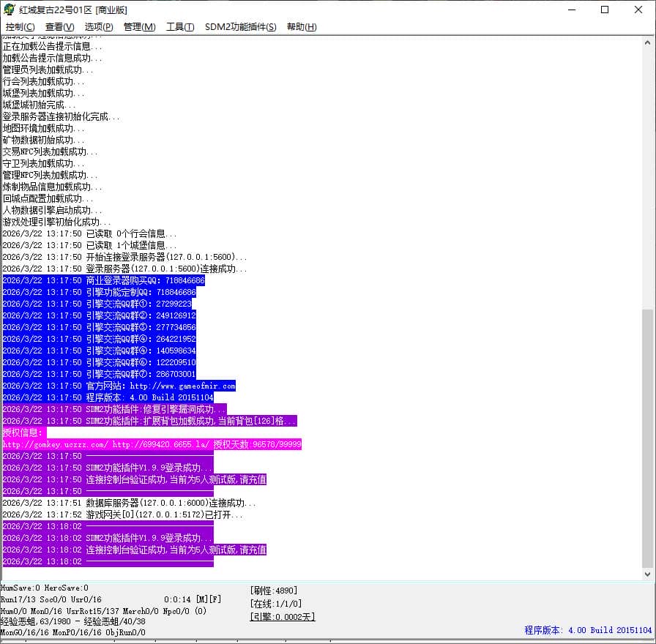The width and height of the screenshot is (656, 644).
Task: Select the 扩展背包加载成功 log line
Action: coord(150,421)
